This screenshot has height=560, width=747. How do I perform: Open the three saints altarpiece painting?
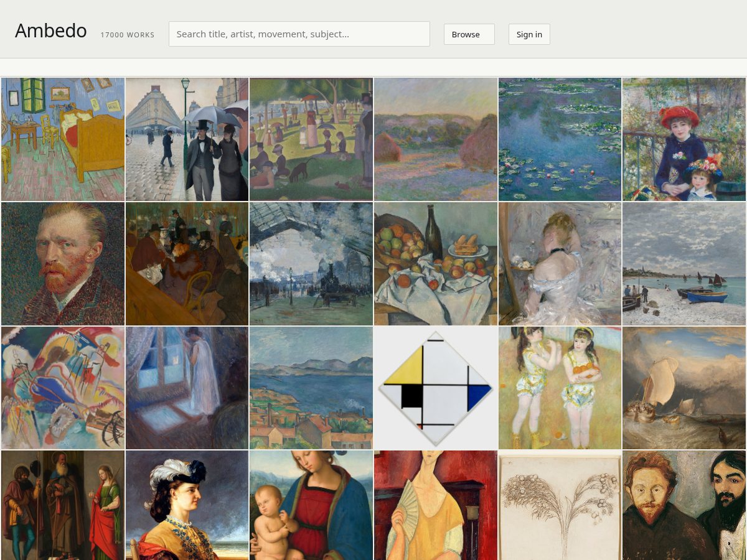[63, 505]
